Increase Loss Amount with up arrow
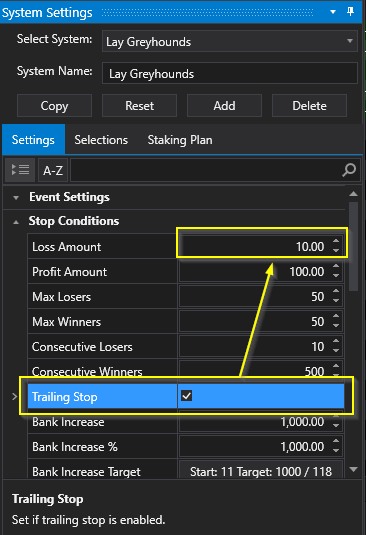This screenshot has height=535, width=366. [336, 241]
